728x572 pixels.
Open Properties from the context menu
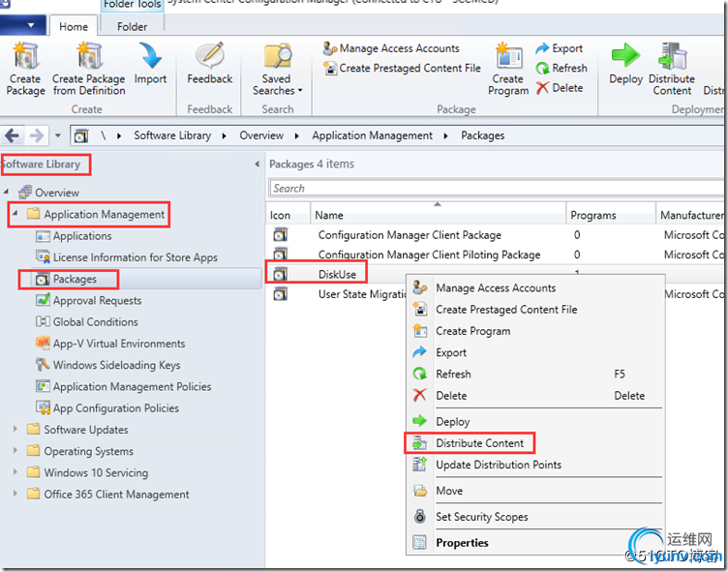point(535,543)
